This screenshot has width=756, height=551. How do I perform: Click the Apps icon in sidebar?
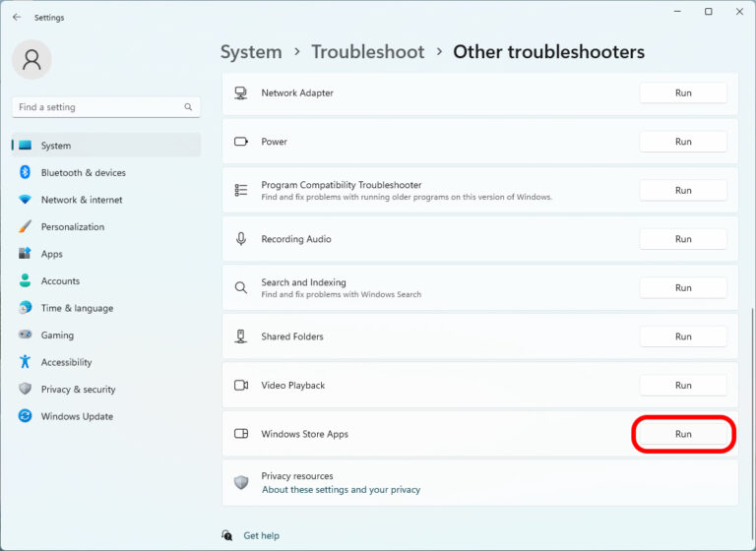[25, 254]
